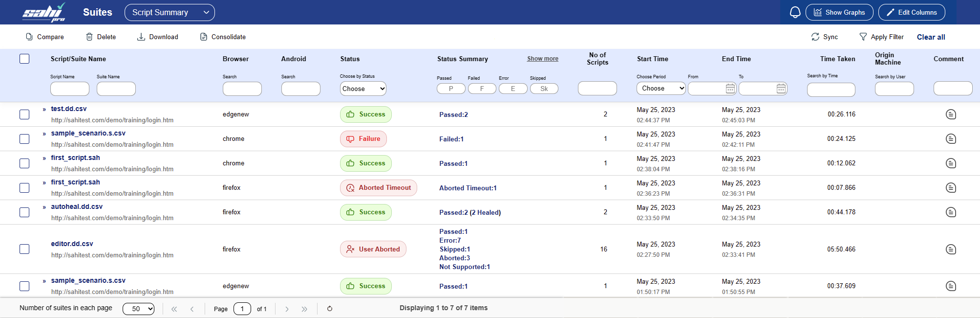Open the From date calendar picker
This screenshot has width=980, height=318.
(730, 89)
